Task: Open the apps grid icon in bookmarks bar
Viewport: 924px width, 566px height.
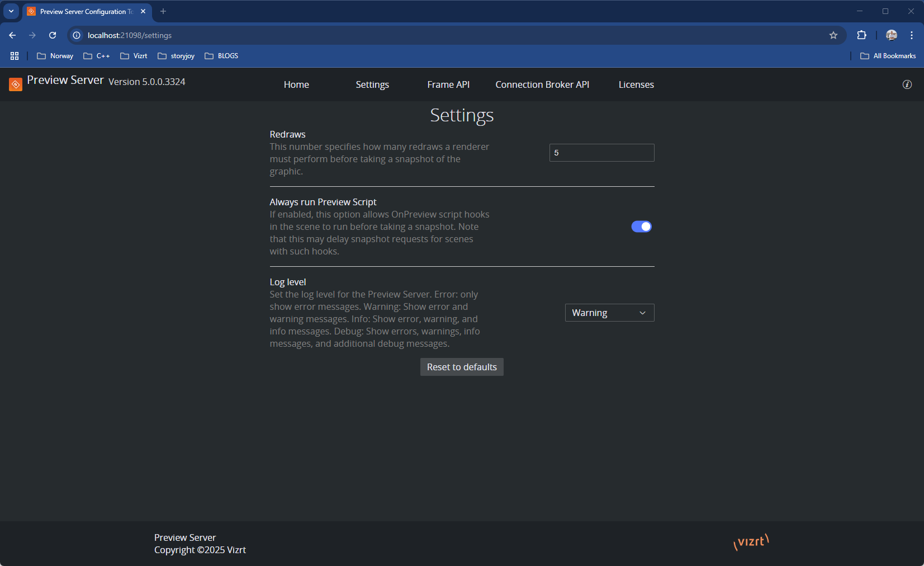Action: pyautogui.click(x=15, y=56)
